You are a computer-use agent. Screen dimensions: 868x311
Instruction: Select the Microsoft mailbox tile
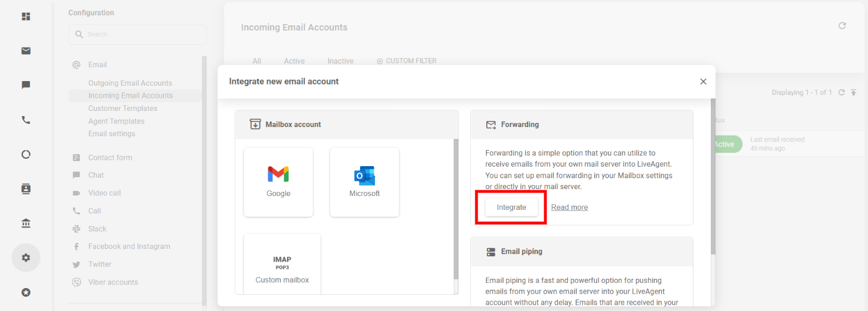(x=365, y=182)
